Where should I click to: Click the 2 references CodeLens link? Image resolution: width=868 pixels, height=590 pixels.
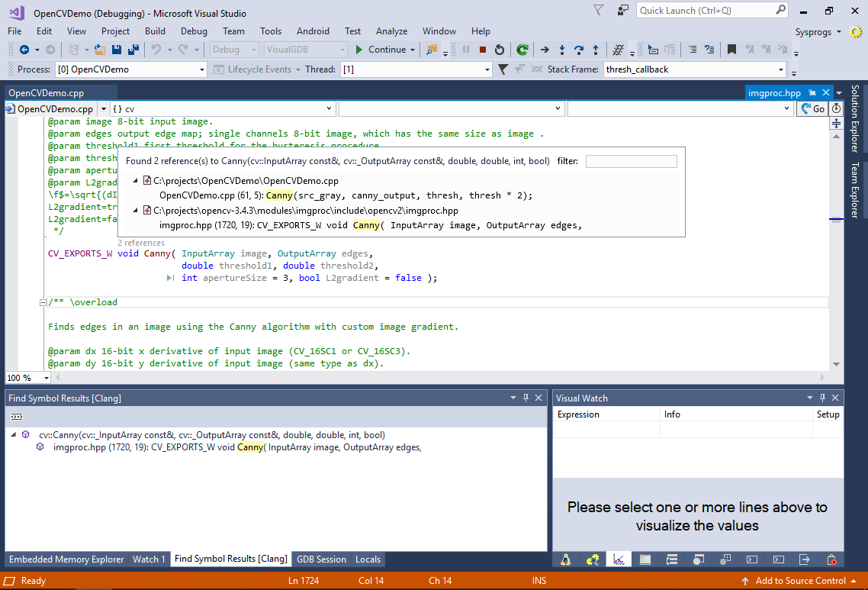(140, 243)
